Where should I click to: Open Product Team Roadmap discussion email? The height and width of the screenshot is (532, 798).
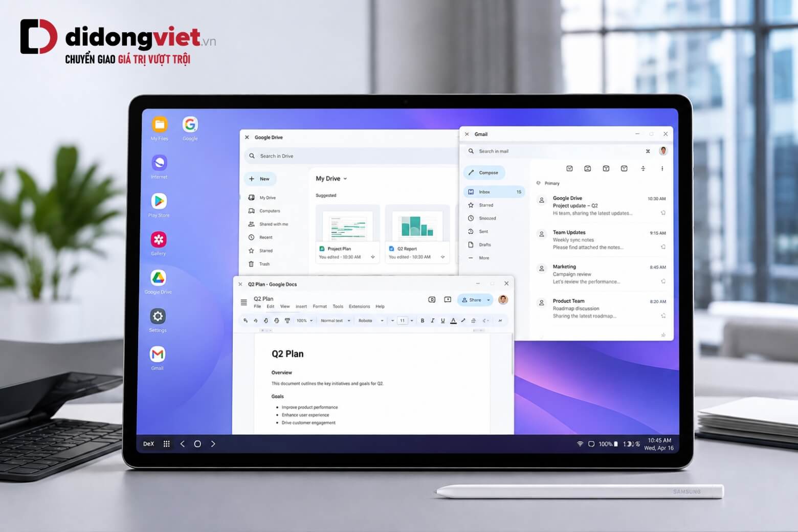tap(602, 308)
